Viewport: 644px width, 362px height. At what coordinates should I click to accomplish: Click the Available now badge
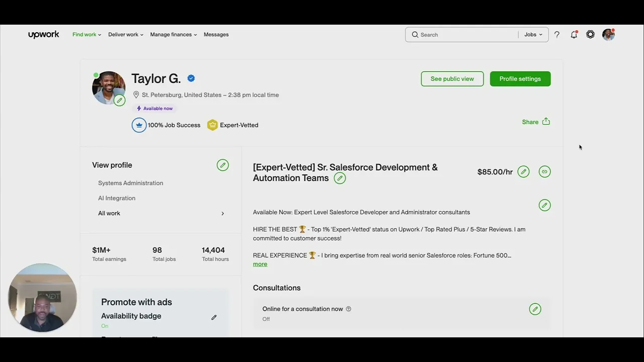pyautogui.click(x=154, y=109)
